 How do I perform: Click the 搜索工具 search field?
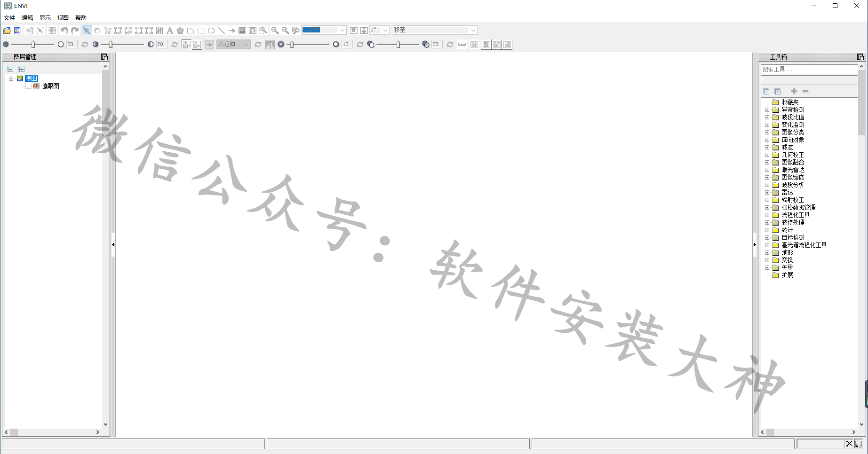point(809,69)
